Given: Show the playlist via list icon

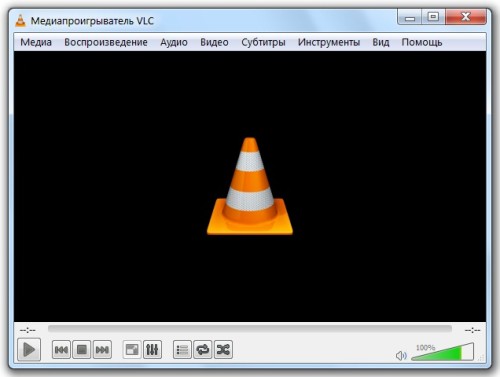Looking at the screenshot, I should coord(182,350).
